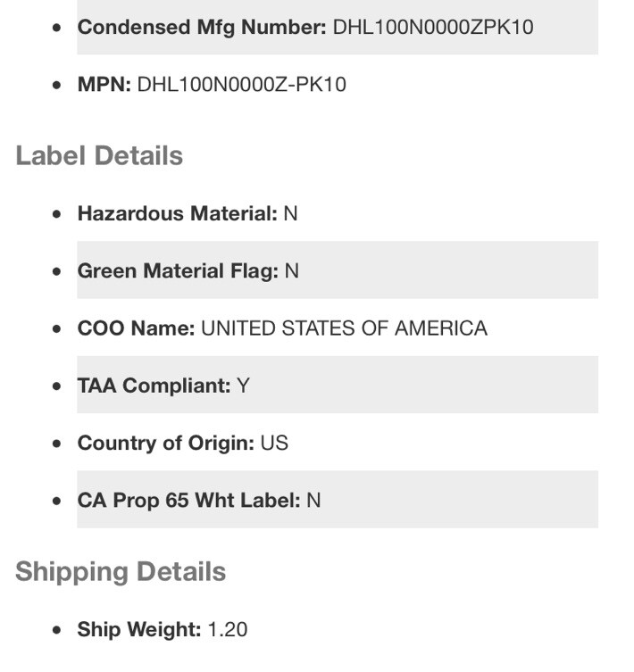
Task: Click the N value beside Green Material Flag
Action: pyautogui.click(x=292, y=271)
